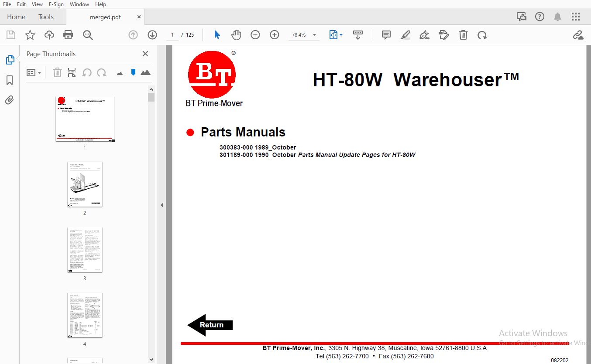Close the Page Thumbnails panel
Viewport: 591px width, 364px height.
pyautogui.click(x=145, y=54)
